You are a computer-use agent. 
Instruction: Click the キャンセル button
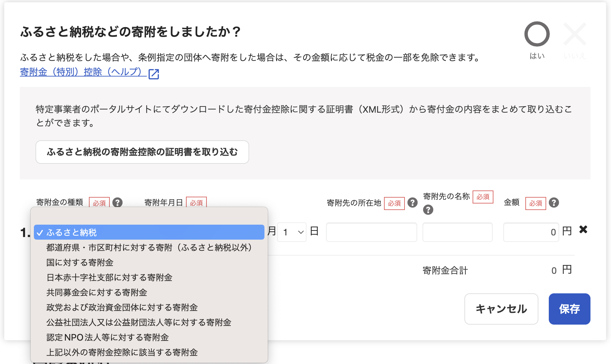pos(501,309)
